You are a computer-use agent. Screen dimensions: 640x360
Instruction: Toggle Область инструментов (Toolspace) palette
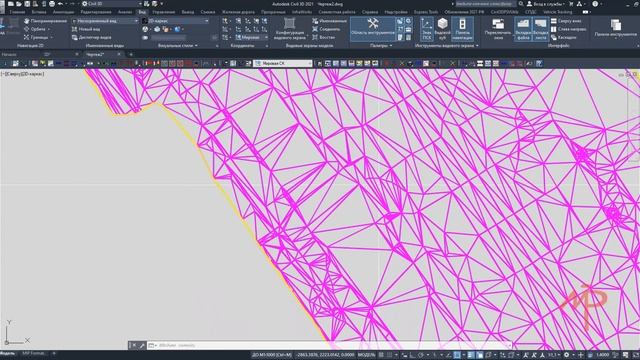[373, 29]
